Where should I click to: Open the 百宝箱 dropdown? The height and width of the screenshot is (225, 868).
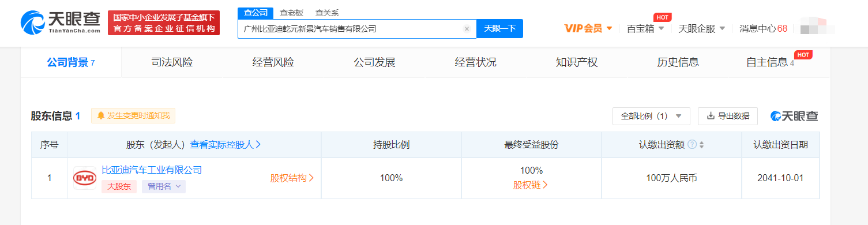[645, 28]
